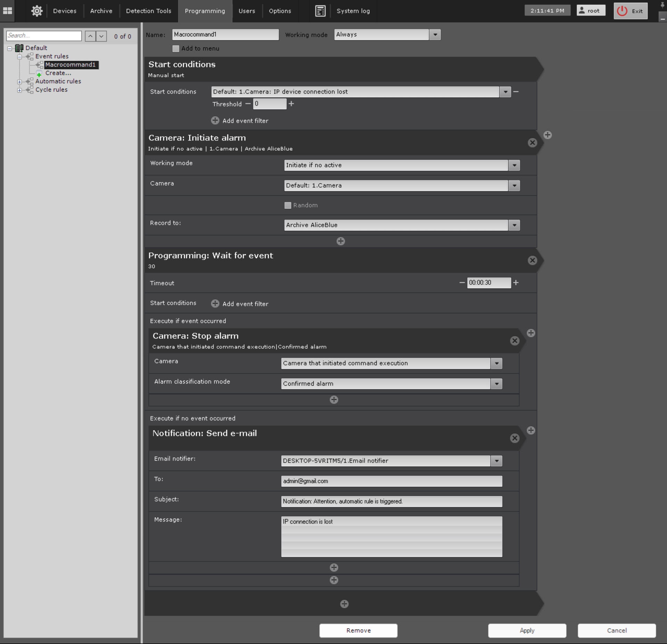This screenshot has width=667, height=644.
Task: Remove the Camera: Stop alarm action
Action: (514, 341)
